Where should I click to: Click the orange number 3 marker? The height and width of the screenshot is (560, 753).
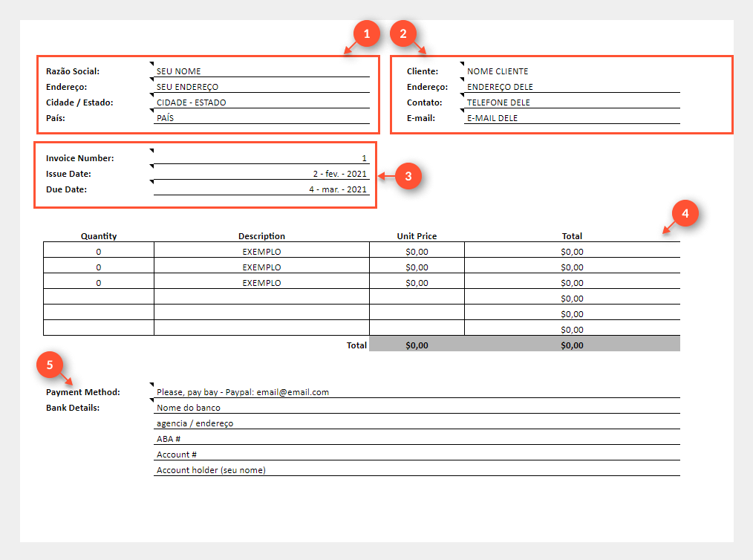408,176
